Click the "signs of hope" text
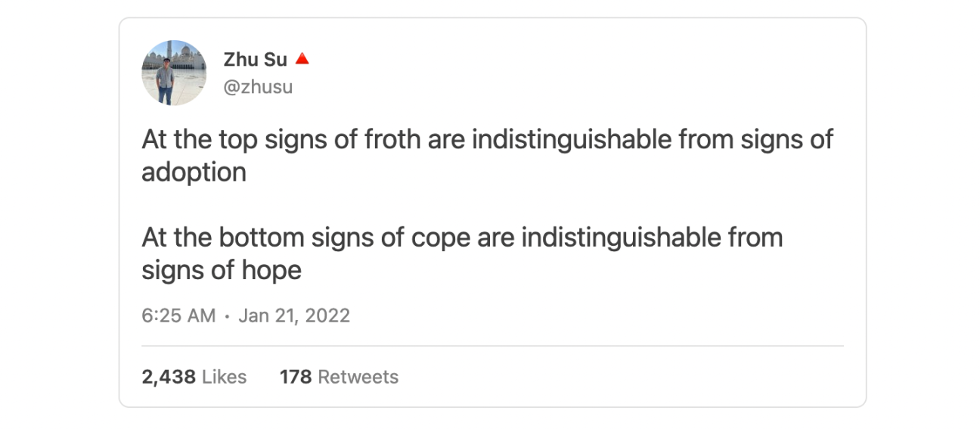Viewport: 980px width, 429px height. (x=222, y=270)
